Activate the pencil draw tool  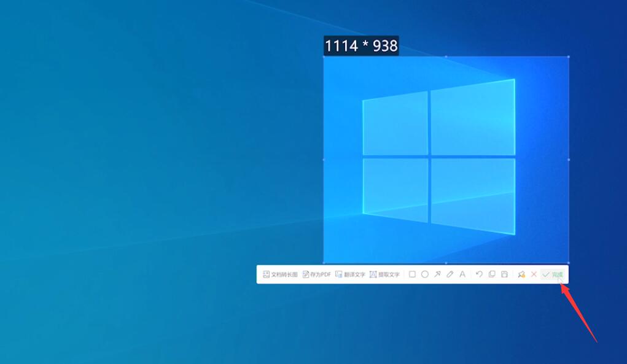(450, 274)
